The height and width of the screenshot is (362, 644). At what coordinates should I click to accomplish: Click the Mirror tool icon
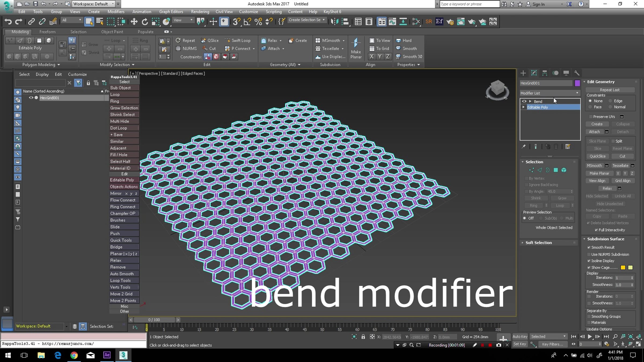click(334, 21)
